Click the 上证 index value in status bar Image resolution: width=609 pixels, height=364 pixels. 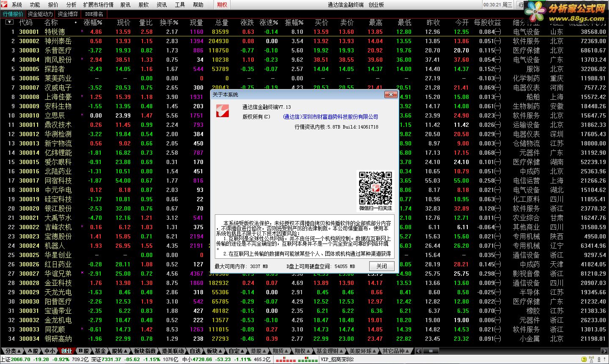(20, 359)
